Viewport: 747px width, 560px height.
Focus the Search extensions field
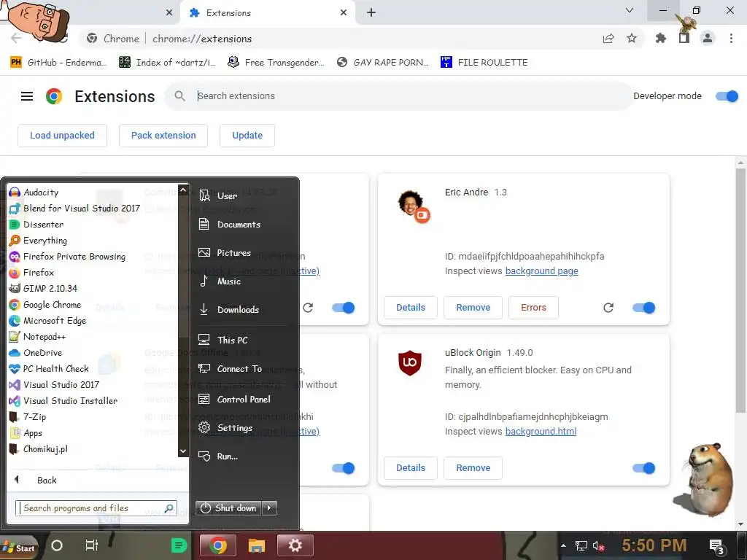pos(399,96)
